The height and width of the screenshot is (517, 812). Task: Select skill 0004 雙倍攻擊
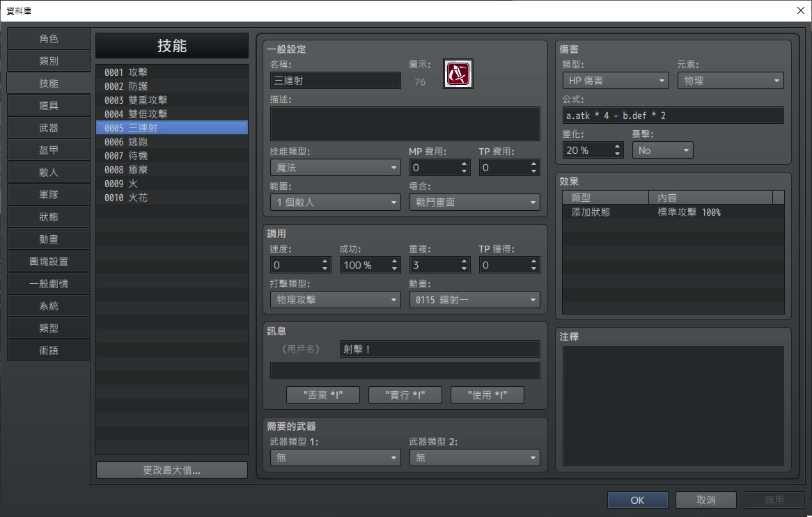tap(172, 114)
